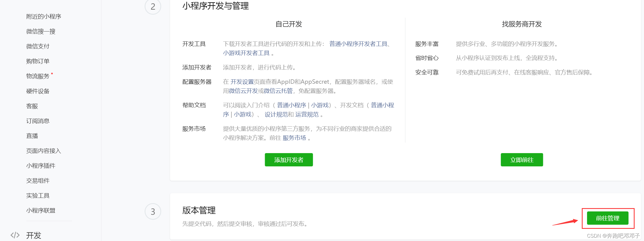This screenshot has height=241, width=644.
Task: Click the 开发工具 row label
Action: click(x=194, y=44)
